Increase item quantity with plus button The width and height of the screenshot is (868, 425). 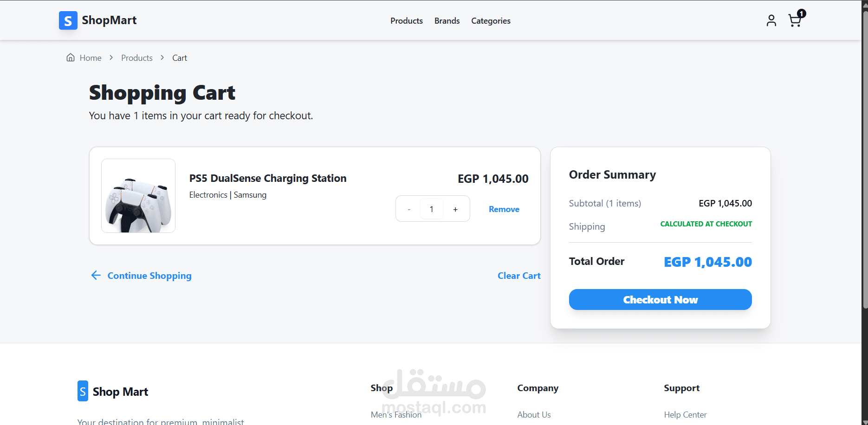(455, 209)
